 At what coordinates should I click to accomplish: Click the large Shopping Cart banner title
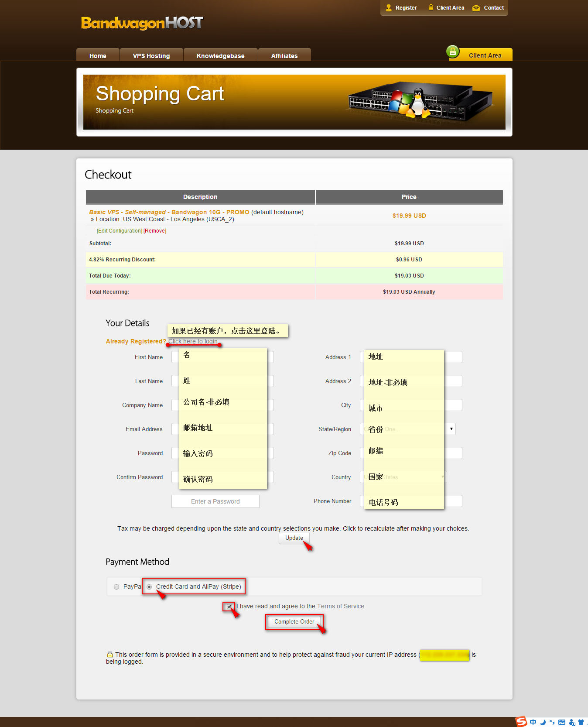coord(160,94)
